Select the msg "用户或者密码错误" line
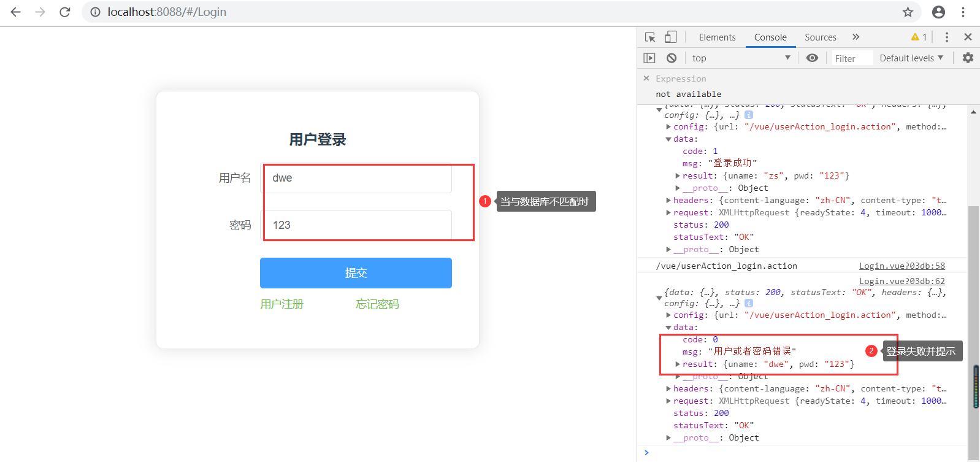Image resolution: width=980 pixels, height=462 pixels. pos(739,352)
